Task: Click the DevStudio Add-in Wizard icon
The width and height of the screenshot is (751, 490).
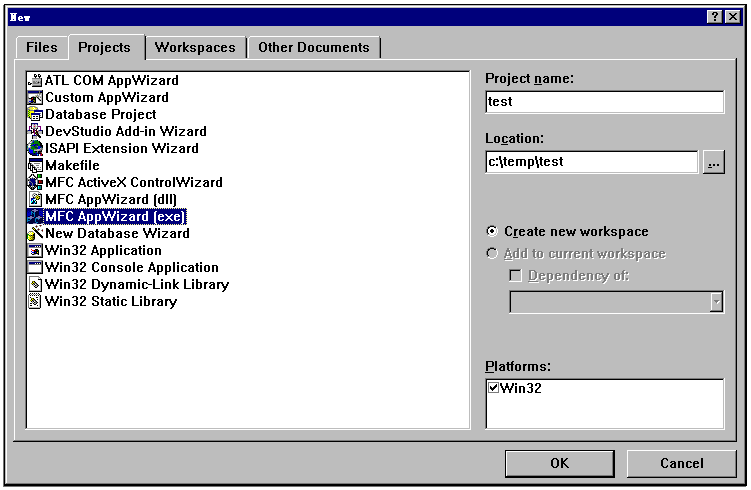Action: pos(35,132)
